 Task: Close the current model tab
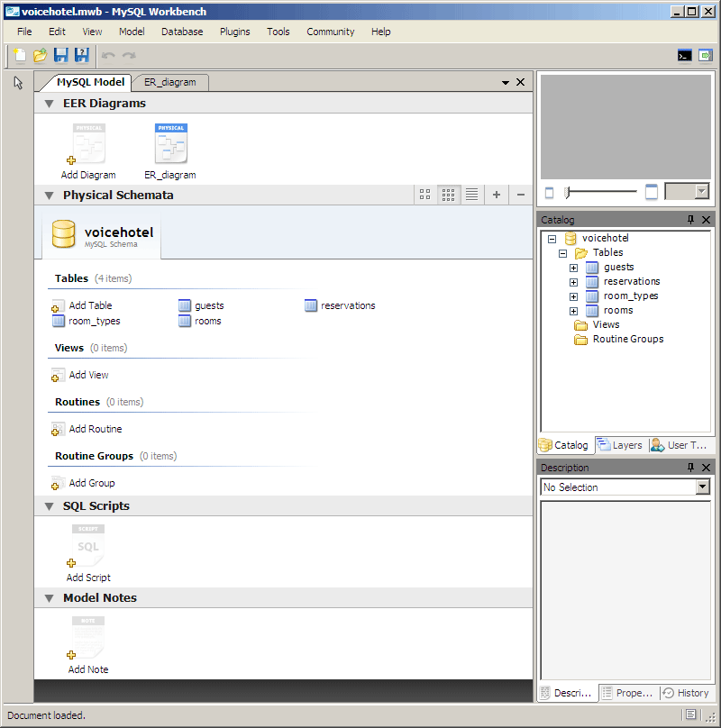tap(520, 82)
